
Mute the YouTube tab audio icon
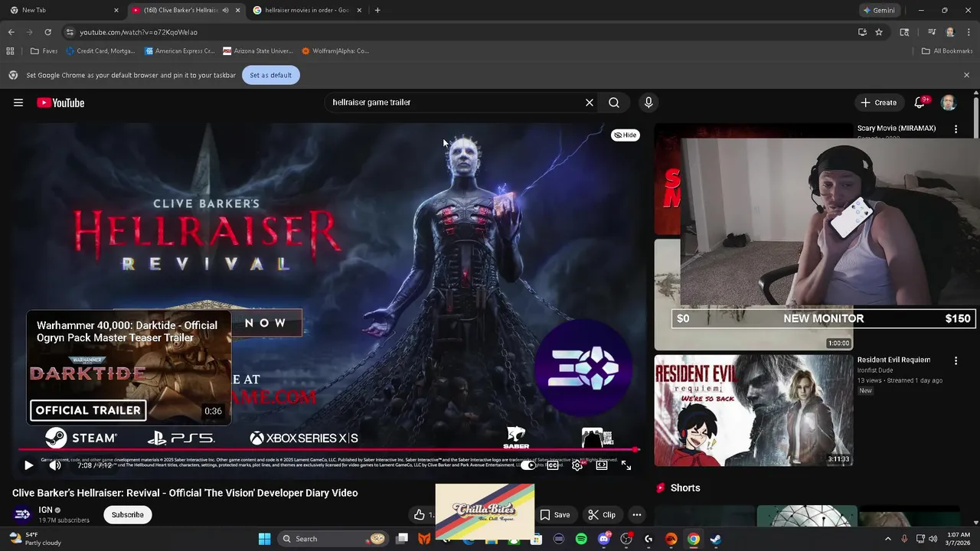(225, 10)
